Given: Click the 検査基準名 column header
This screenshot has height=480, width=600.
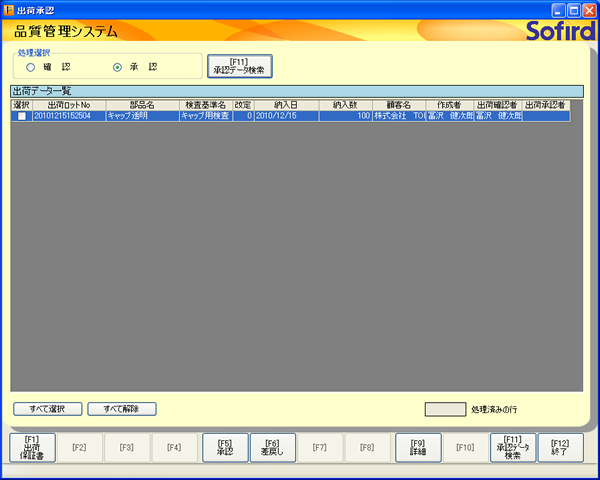Looking at the screenshot, I should coord(205,105).
